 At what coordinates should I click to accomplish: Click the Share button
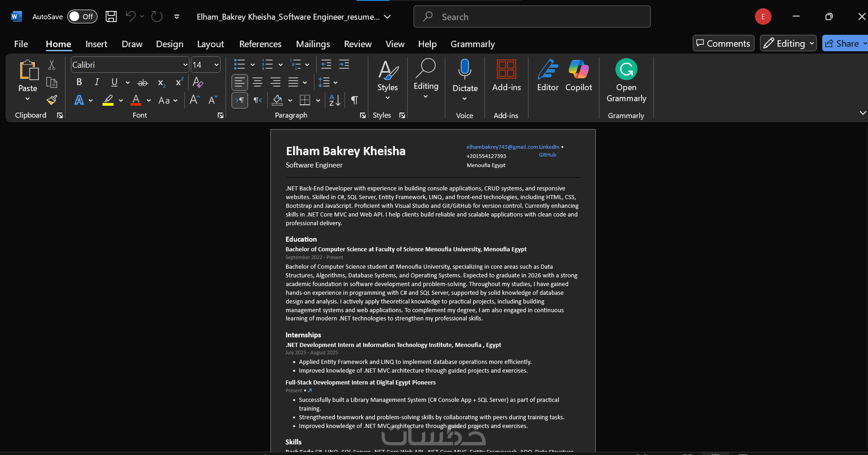[x=842, y=43]
